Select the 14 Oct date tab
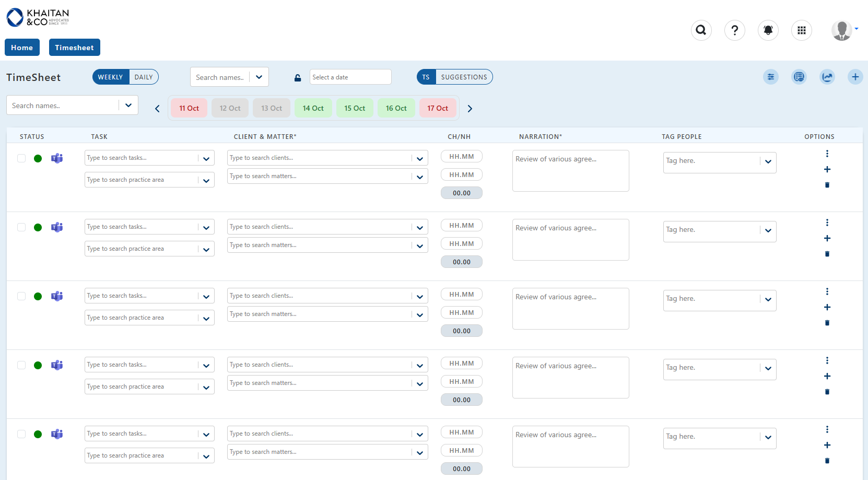This screenshot has width=868, height=480. click(x=313, y=108)
